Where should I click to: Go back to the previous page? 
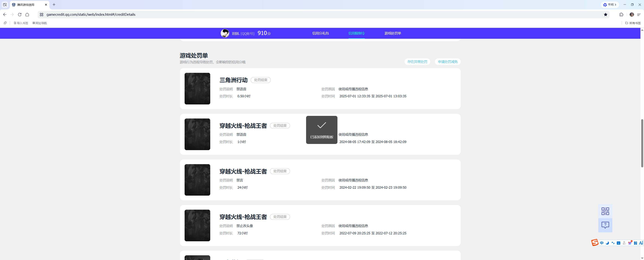coord(5,14)
